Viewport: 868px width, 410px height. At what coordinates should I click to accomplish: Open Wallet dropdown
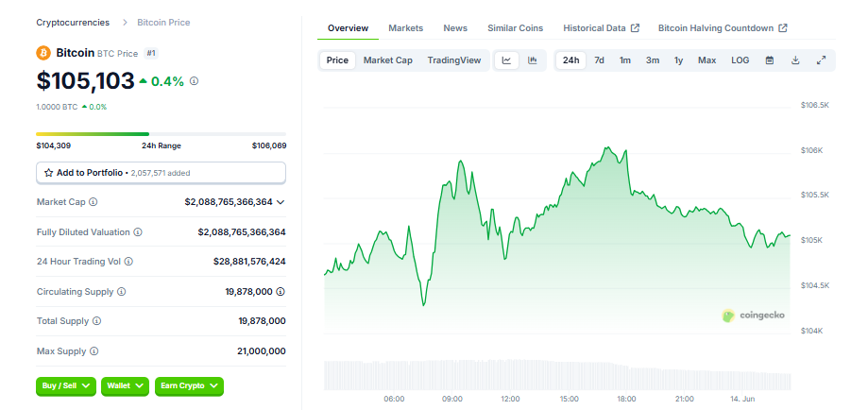[125, 385]
